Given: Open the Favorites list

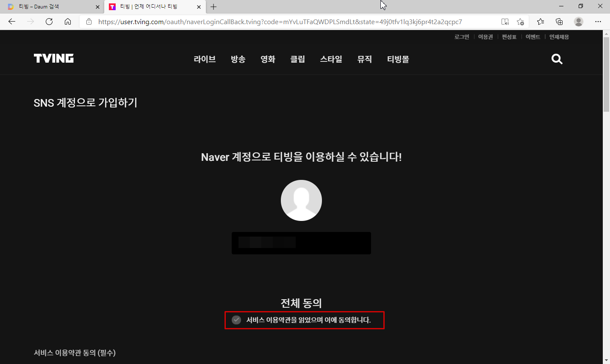Looking at the screenshot, I should 541,22.
